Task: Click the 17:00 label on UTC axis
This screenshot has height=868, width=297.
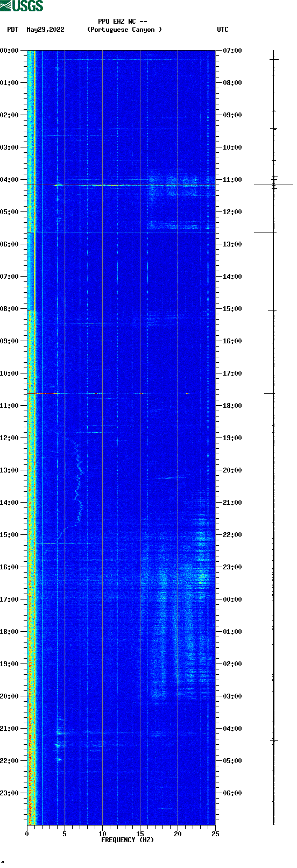Action: tap(232, 373)
